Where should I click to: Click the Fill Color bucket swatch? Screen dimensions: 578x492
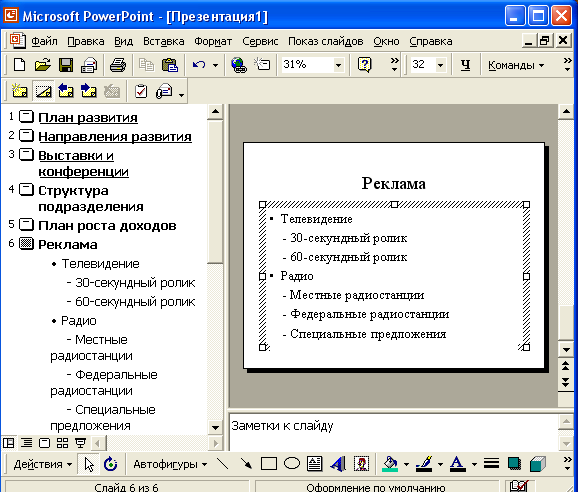[390, 464]
